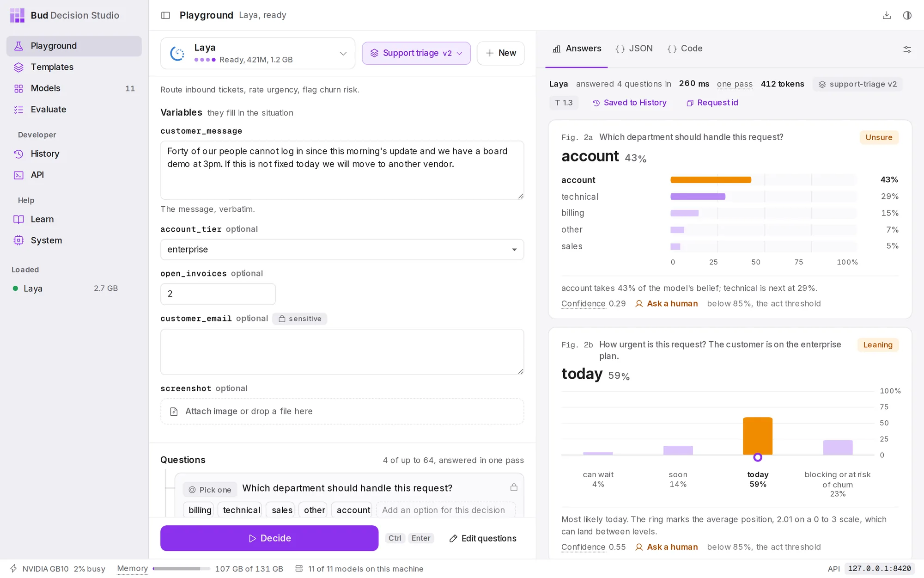This screenshot has width=924, height=578.
Task: Click the Pick one question type chip
Action: (x=210, y=490)
